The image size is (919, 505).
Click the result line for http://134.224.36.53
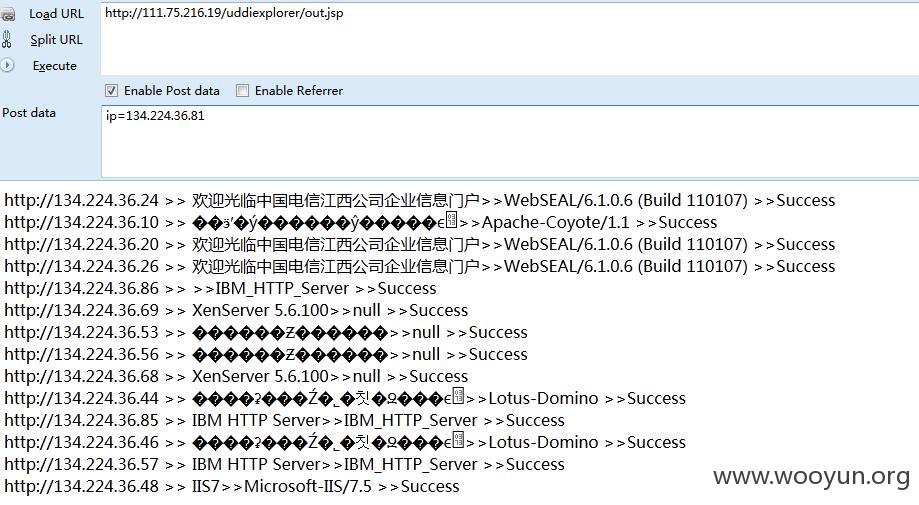266,332
